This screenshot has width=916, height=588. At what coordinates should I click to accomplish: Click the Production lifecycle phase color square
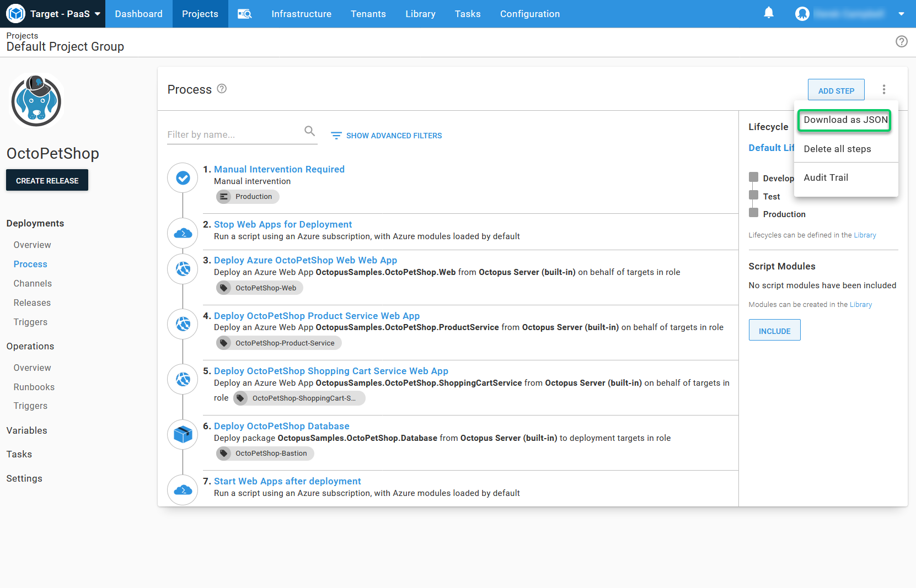(753, 213)
